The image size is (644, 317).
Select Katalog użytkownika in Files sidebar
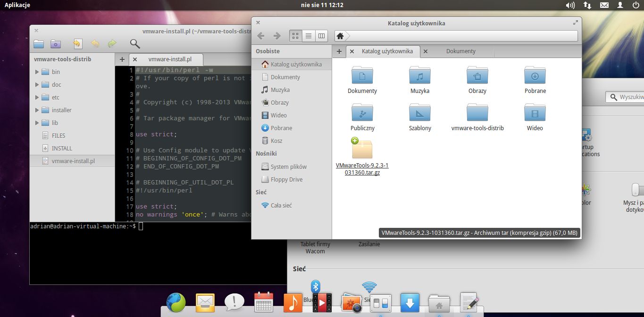[292, 64]
